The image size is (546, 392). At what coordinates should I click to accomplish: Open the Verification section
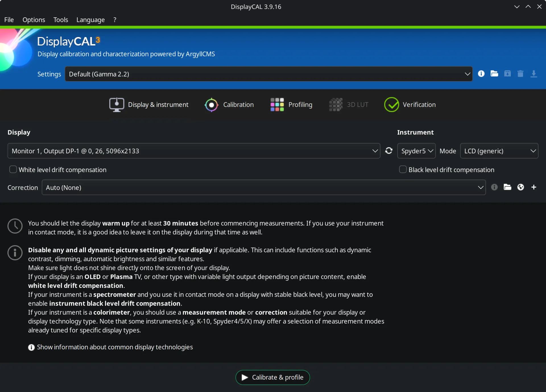pos(410,104)
